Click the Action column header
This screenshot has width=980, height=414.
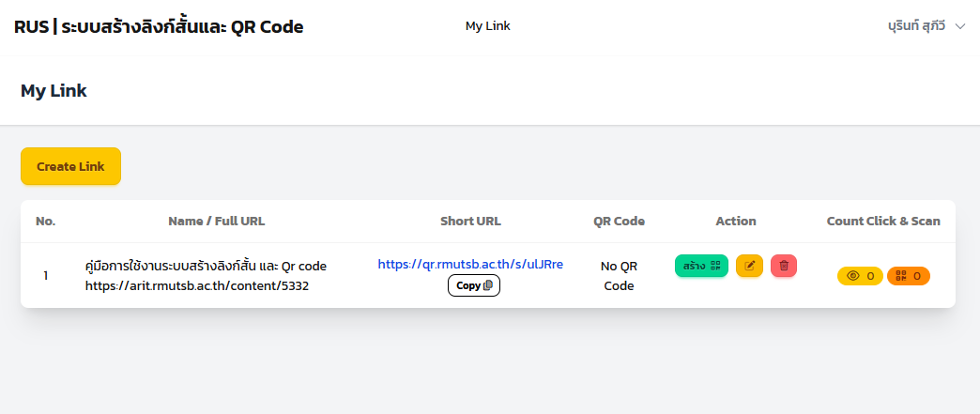736,221
